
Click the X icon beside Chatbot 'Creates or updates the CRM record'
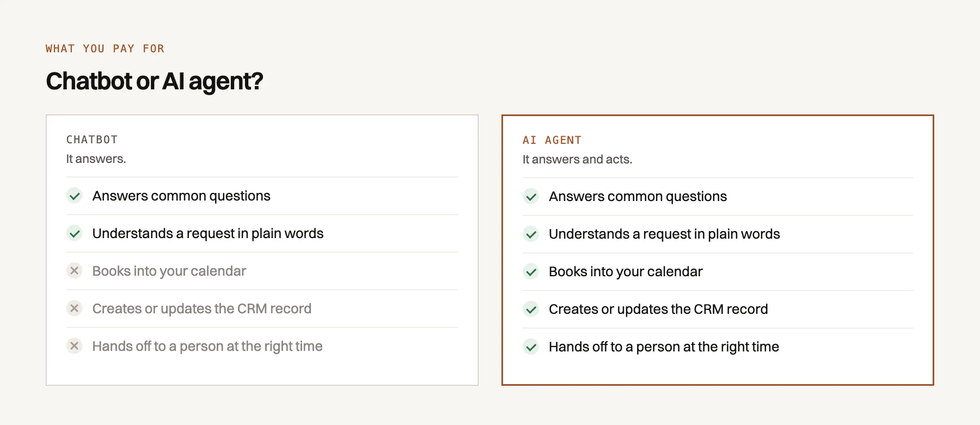point(75,308)
